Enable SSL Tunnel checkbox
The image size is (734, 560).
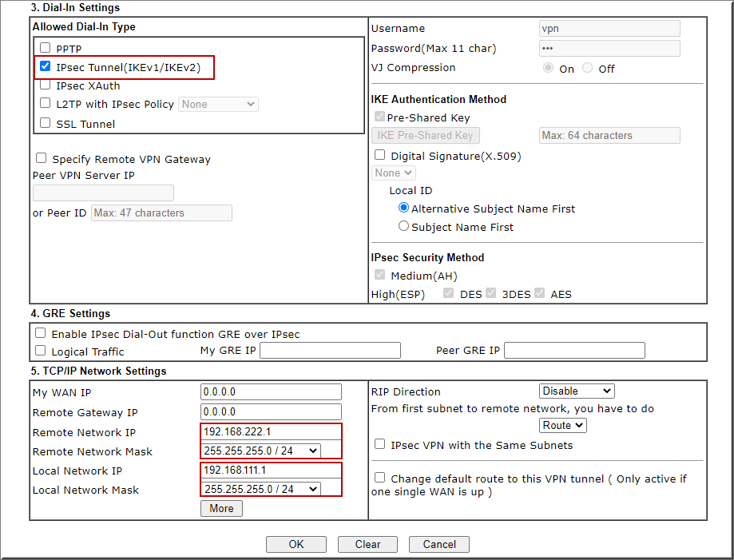coord(46,123)
